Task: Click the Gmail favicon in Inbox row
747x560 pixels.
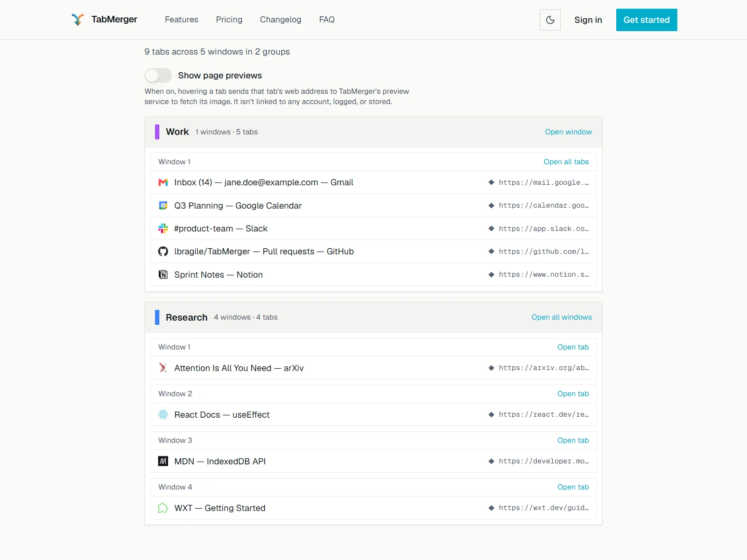Action: click(163, 182)
